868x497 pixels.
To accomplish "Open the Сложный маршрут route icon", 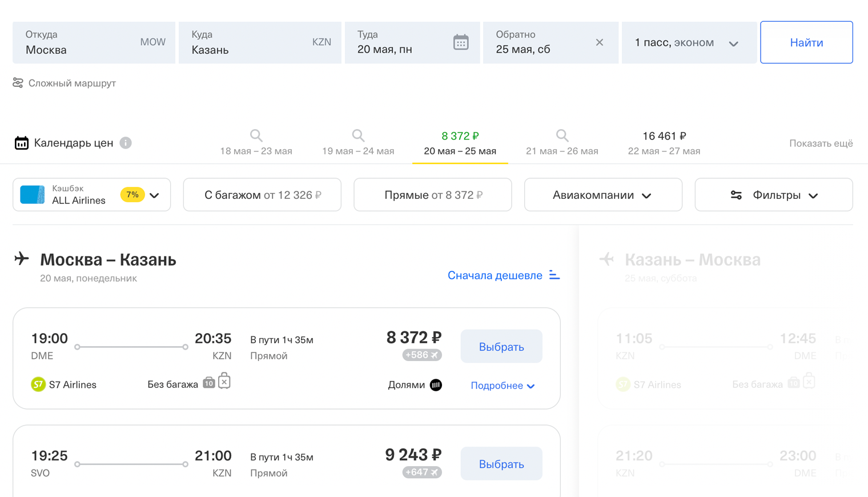I will pyautogui.click(x=18, y=83).
